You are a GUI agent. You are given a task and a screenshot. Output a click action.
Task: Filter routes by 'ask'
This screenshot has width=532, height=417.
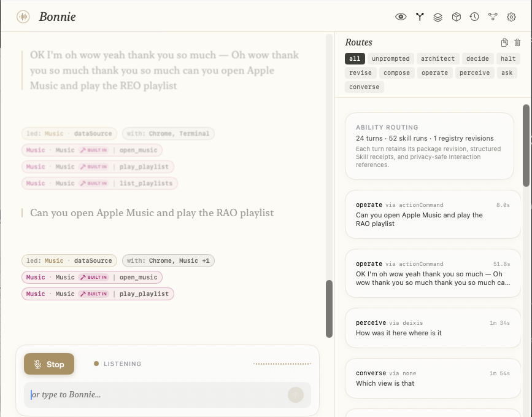(507, 72)
